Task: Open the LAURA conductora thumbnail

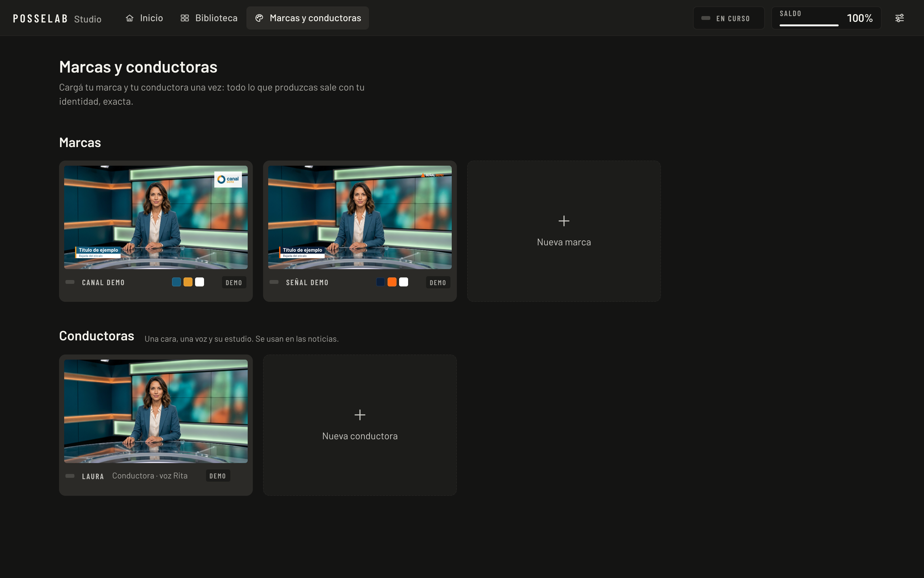Action: [156, 411]
